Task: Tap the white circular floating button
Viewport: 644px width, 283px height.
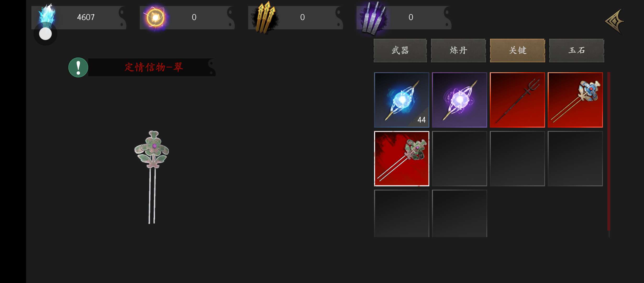Action: pos(45,34)
